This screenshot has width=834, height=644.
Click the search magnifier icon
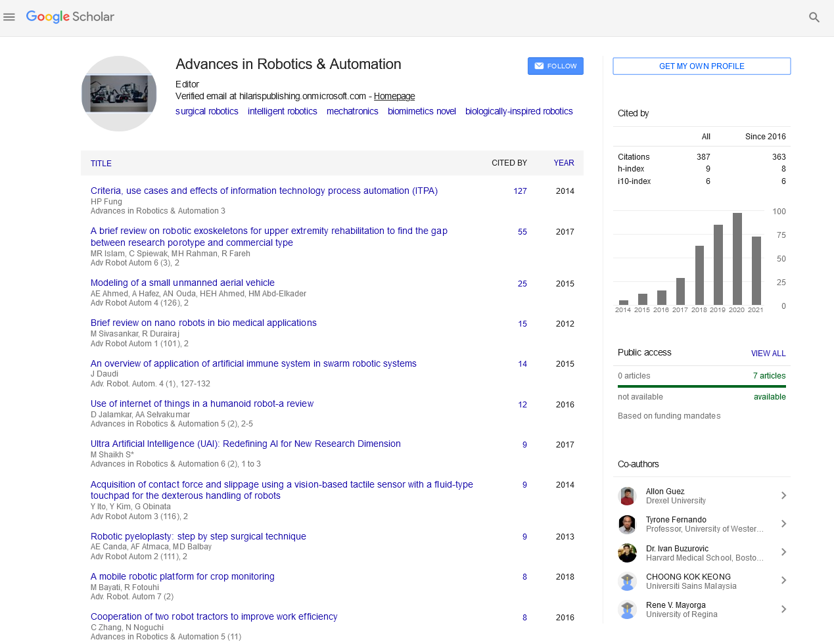point(814,18)
